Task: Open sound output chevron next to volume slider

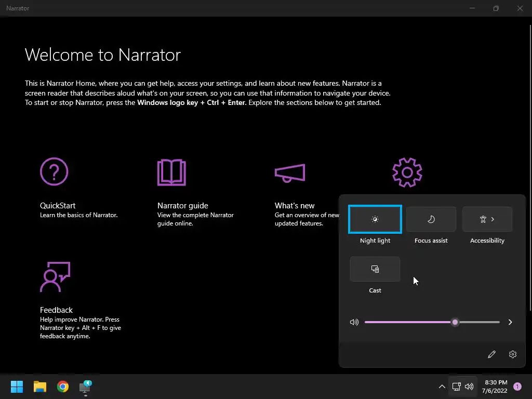Action: coord(510,322)
